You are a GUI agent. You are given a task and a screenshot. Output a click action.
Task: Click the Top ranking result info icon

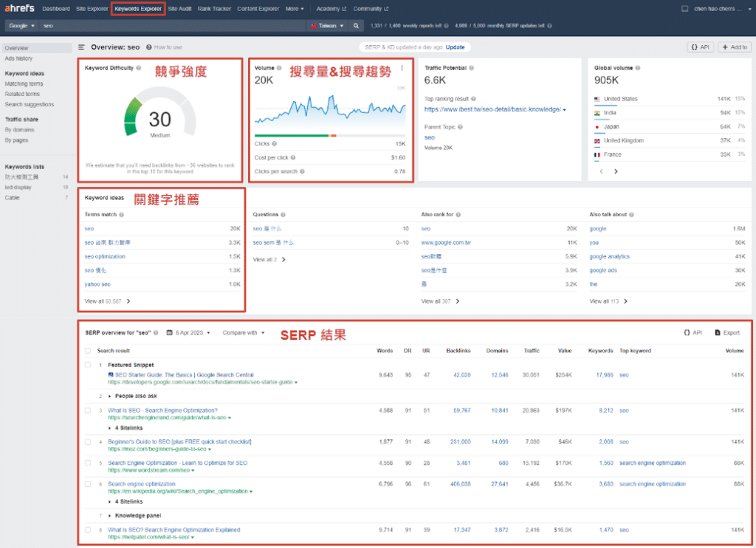click(x=473, y=99)
